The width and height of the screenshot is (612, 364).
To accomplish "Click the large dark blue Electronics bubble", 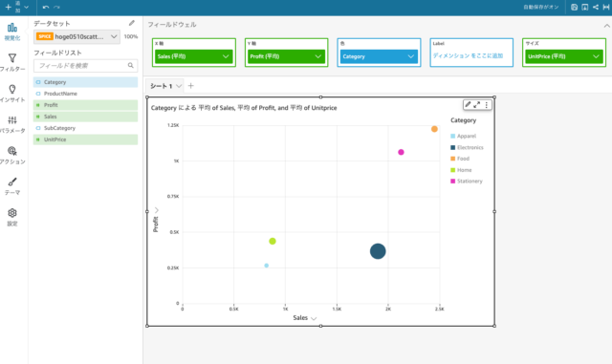I will point(378,251).
